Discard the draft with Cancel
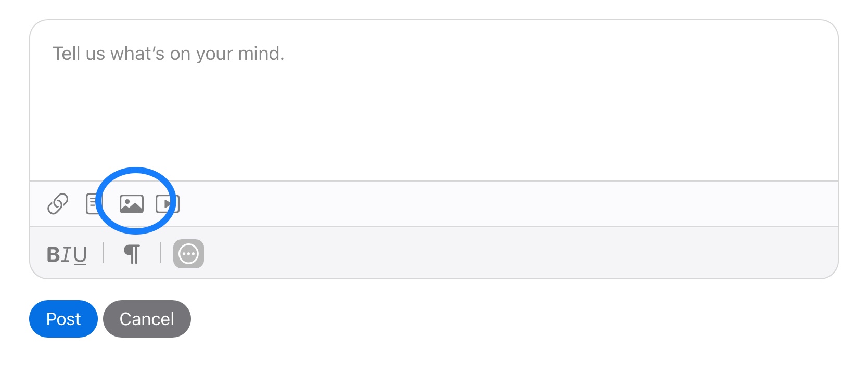The height and width of the screenshot is (388, 868). pos(147,319)
